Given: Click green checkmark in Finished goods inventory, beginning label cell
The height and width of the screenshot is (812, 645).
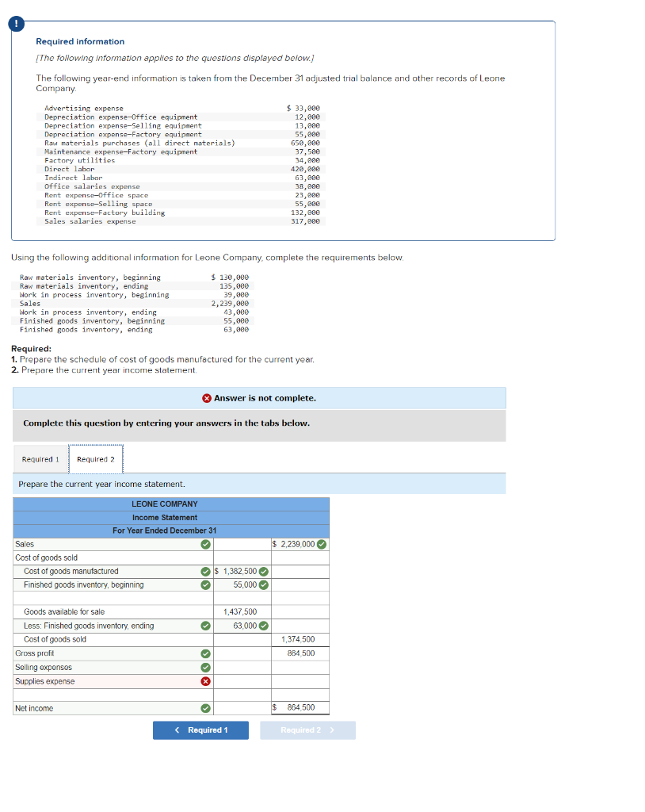Looking at the screenshot, I should point(205,585).
